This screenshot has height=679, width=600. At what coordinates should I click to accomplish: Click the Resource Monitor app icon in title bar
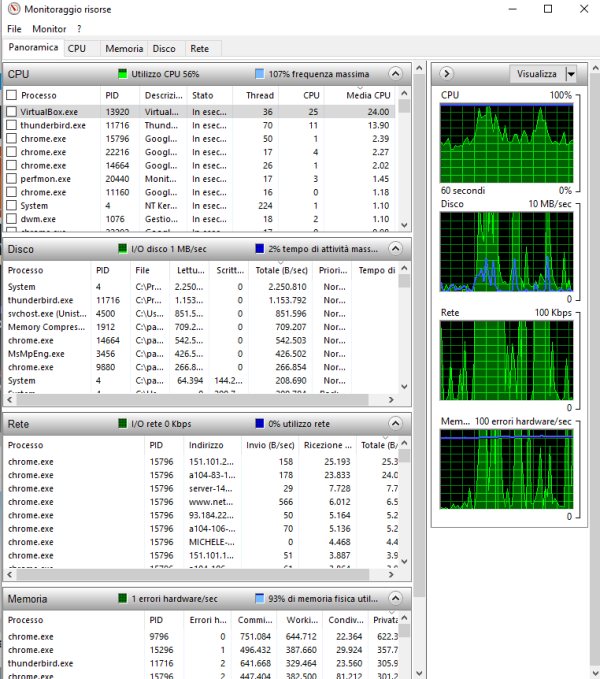click(x=12, y=9)
